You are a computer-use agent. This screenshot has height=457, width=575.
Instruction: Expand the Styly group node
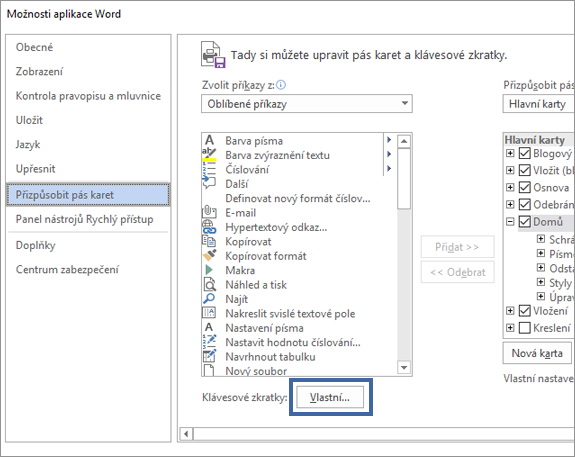(x=541, y=282)
